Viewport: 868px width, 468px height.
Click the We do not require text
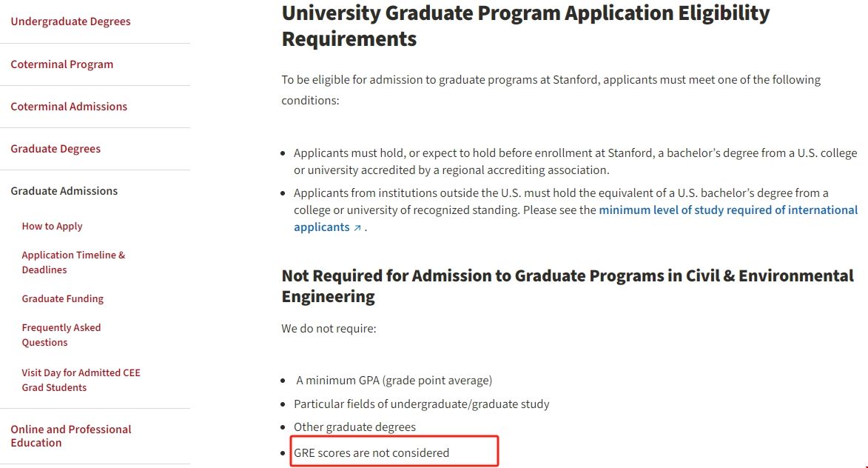pyautogui.click(x=329, y=328)
